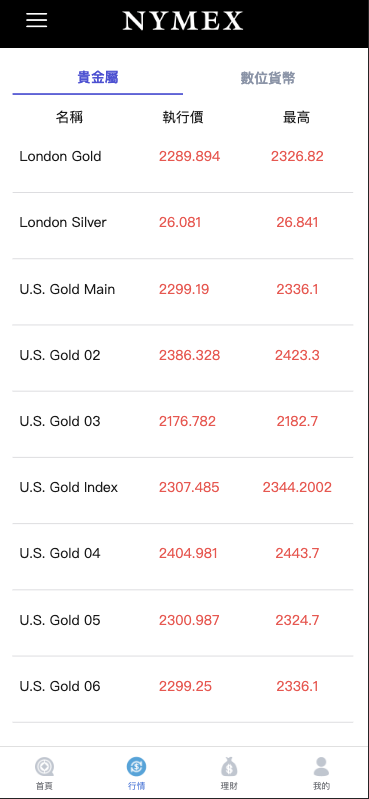Open the London Silver row
The width and height of the screenshot is (369, 799).
click(182, 226)
